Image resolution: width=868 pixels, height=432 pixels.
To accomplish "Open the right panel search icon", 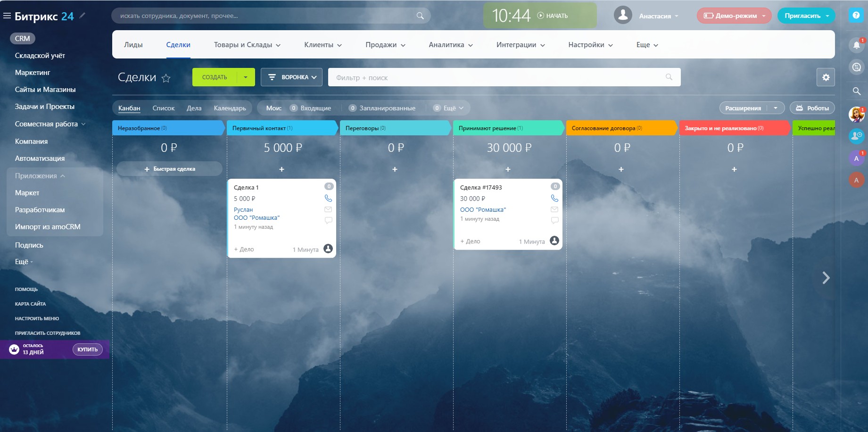I will point(857,91).
